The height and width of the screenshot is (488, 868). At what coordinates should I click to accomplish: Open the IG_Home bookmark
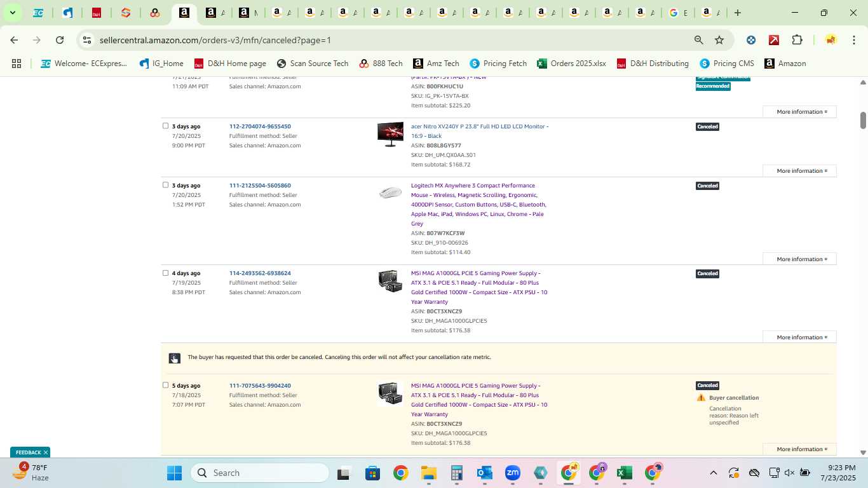tap(160, 64)
